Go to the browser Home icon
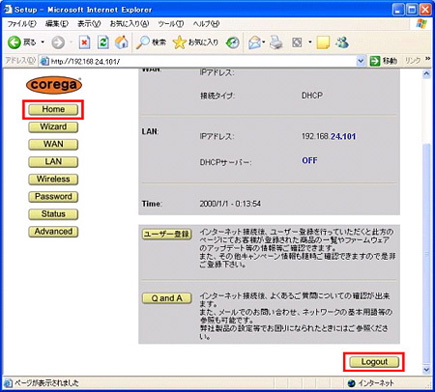435x392 pixels. coord(122,42)
